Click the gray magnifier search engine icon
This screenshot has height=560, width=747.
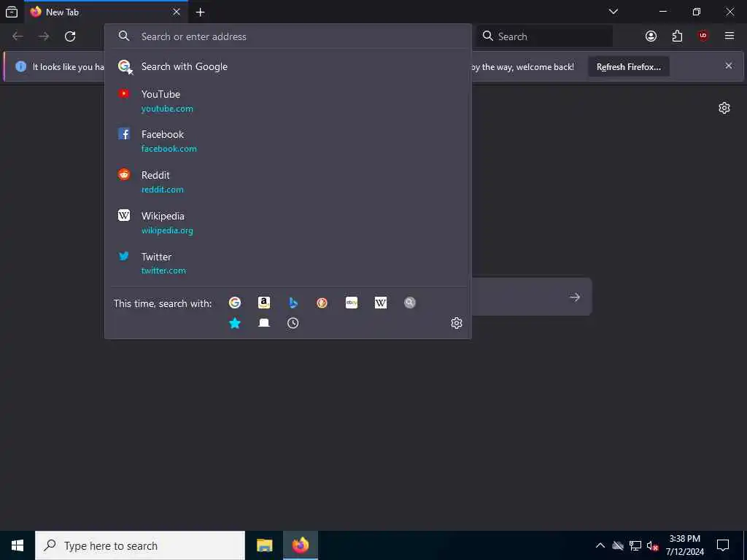[x=410, y=303]
